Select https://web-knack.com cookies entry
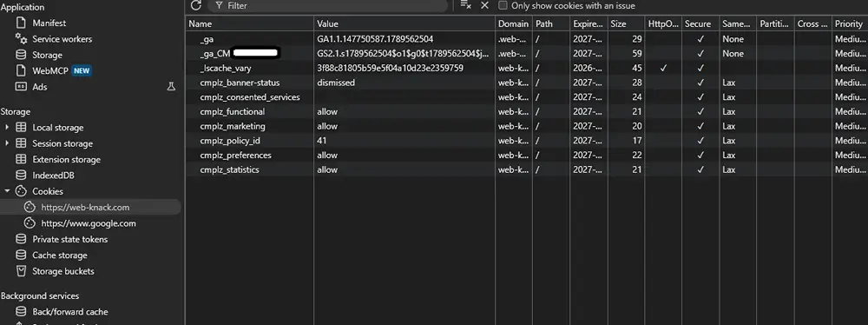This screenshot has width=868, height=325. click(85, 208)
